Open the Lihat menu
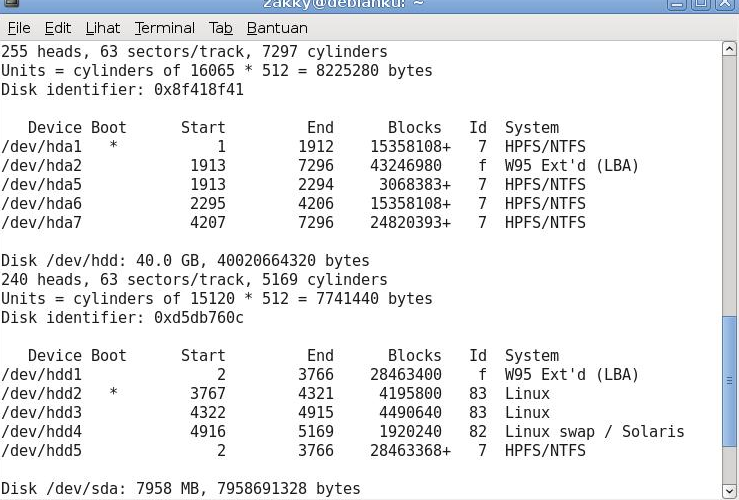This screenshot has width=739, height=500. (x=103, y=28)
